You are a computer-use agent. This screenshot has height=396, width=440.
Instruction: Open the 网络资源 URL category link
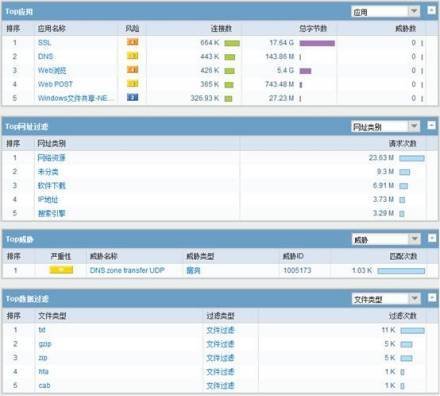click(52, 158)
